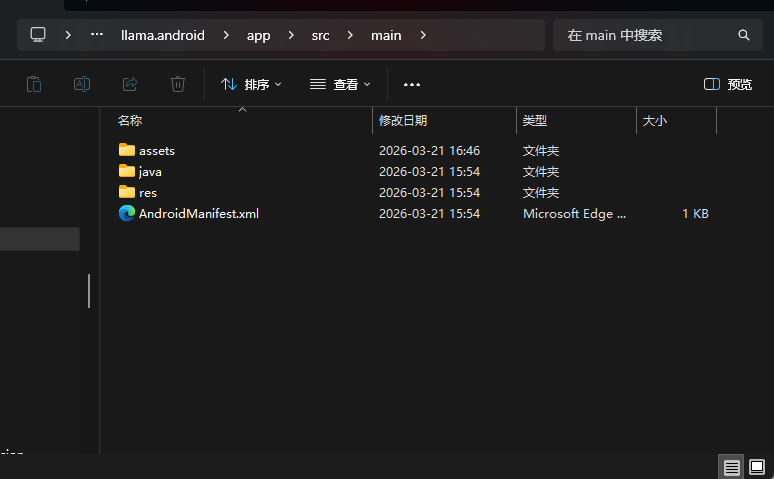Select the java folder name
Viewport: 774px width, 479px height.
coord(150,172)
